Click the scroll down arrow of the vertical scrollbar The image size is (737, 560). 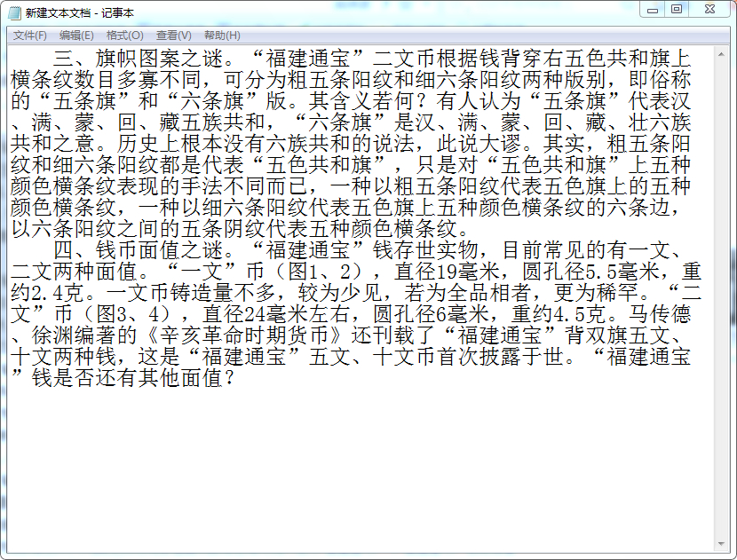pos(721,544)
